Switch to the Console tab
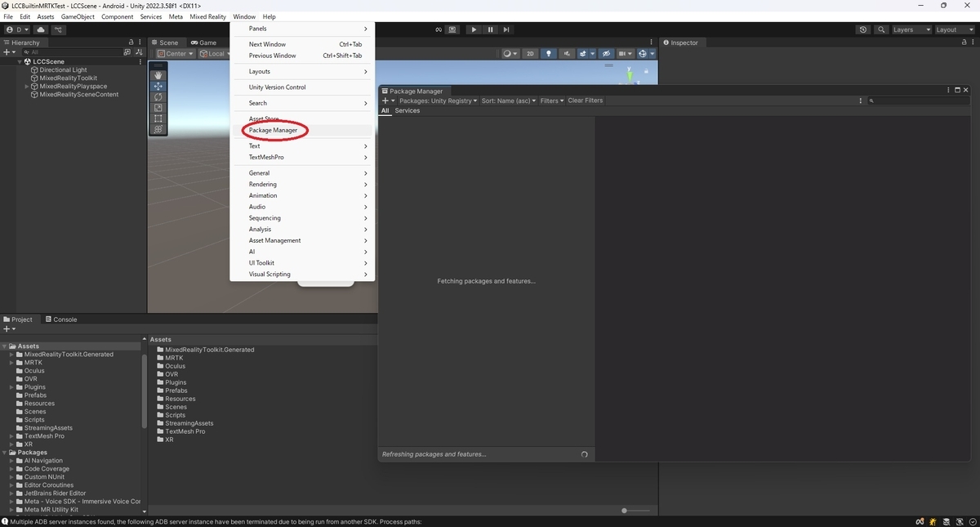The image size is (980, 527). click(x=61, y=319)
